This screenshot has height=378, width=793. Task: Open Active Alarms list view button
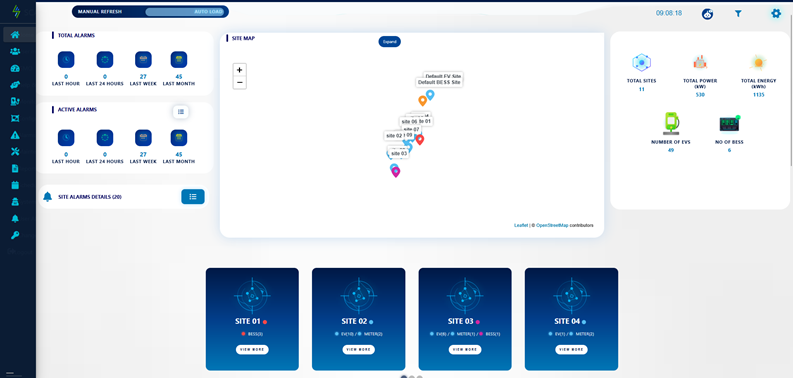[181, 111]
